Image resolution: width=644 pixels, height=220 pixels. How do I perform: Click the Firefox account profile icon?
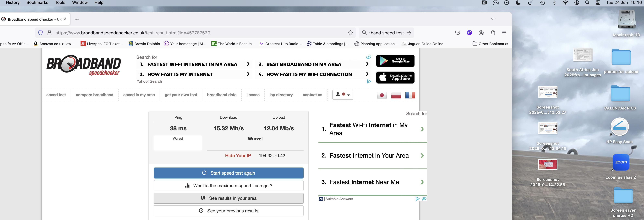(481, 33)
